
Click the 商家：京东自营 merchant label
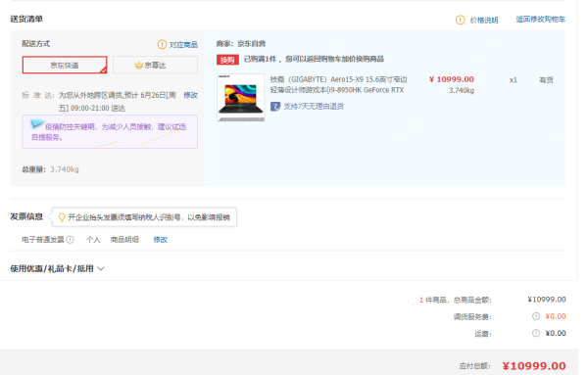(241, 44)
